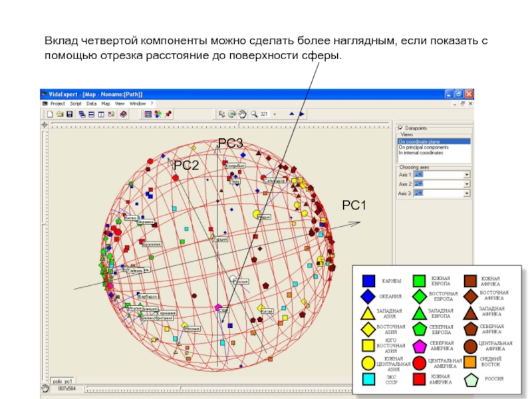Open the zoom value dropdown arrow

point(275,114)
